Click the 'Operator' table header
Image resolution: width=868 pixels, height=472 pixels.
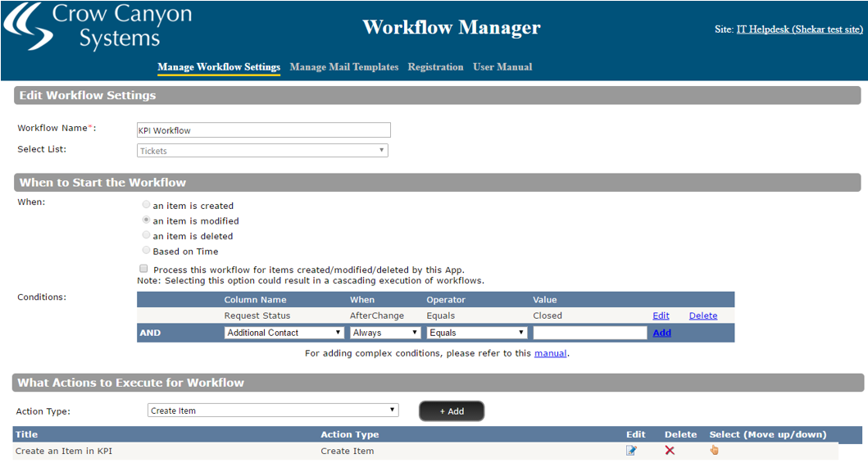tap(446, 299)
